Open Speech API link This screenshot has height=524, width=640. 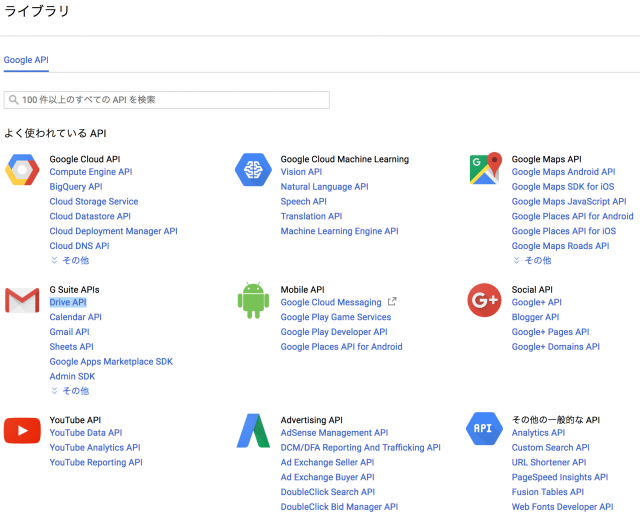click(x=304, y=202)
